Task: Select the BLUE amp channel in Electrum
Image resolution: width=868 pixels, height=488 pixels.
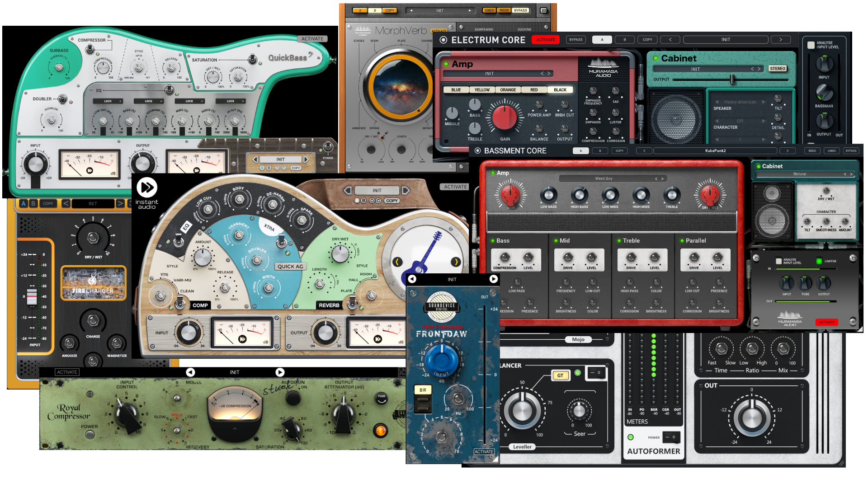Action: pos(456,90)
